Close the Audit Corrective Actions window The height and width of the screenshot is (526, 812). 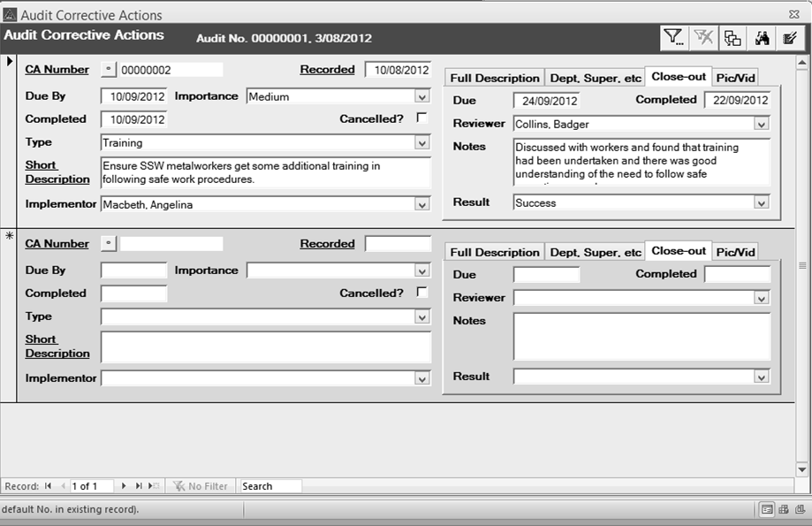tap(793, 14)
